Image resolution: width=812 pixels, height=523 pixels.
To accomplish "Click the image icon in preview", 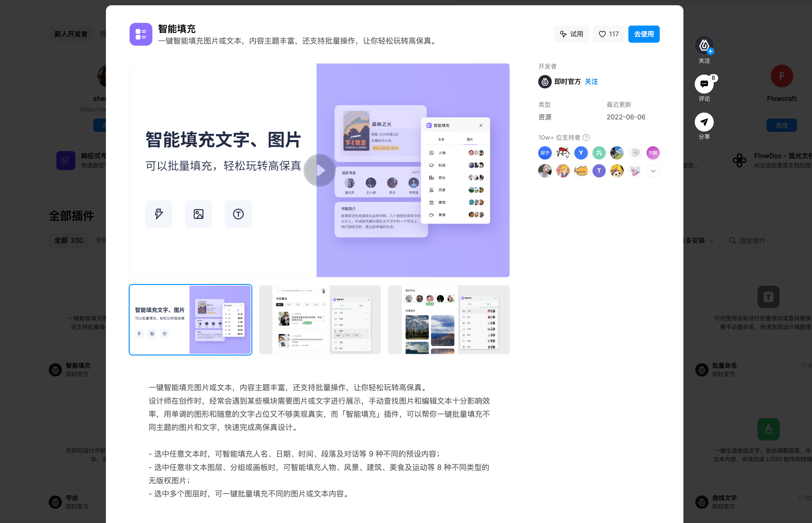I will [x=198, y=214].
